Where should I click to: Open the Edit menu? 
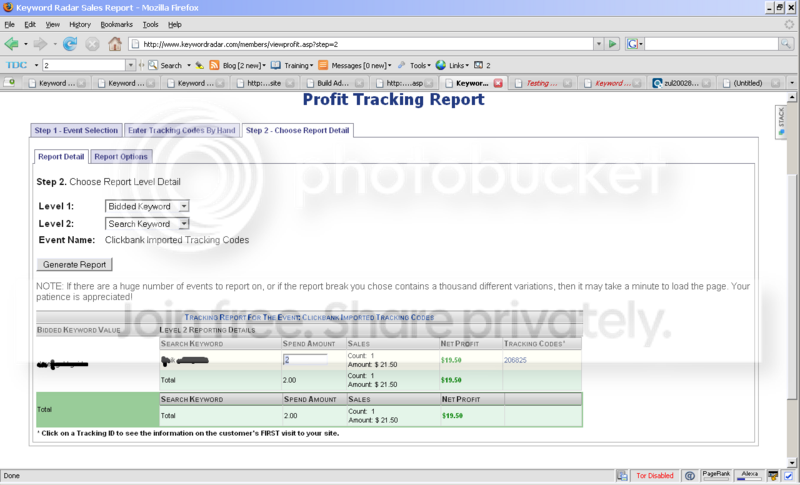click(30, 24)
